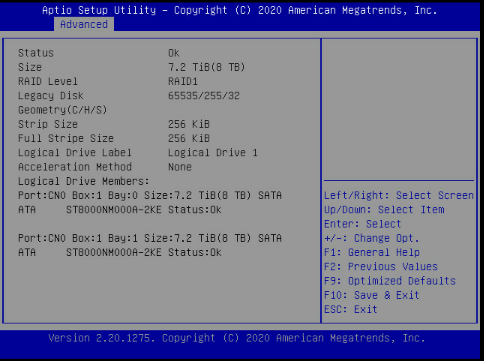Image resolution: width=484 pixels, height=361 pixels.
Task: Select the Bay:0 drive member entry
Action: (150, 195)
